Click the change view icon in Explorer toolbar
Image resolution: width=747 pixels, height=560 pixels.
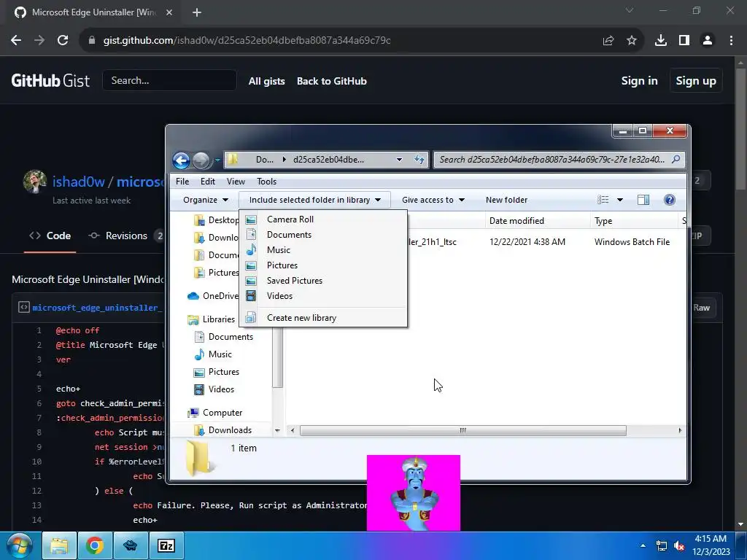coord(603,200)
